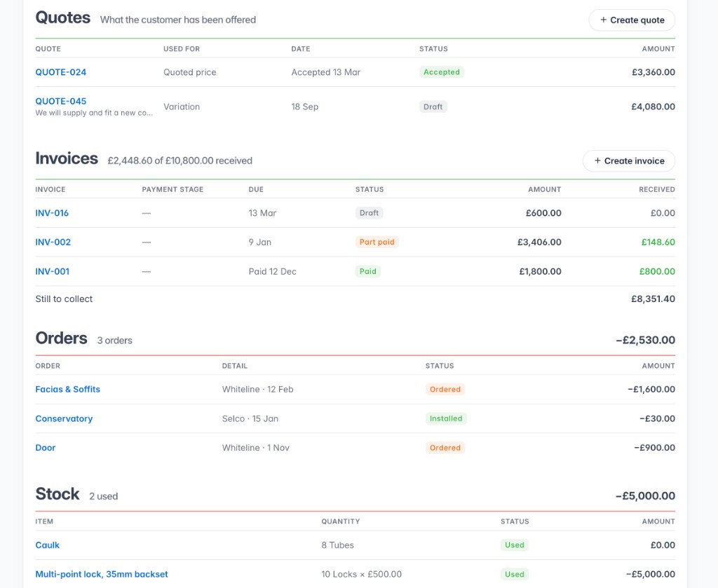Click the Accepted status badge for QUOTE-024

[x=442, y=72]
